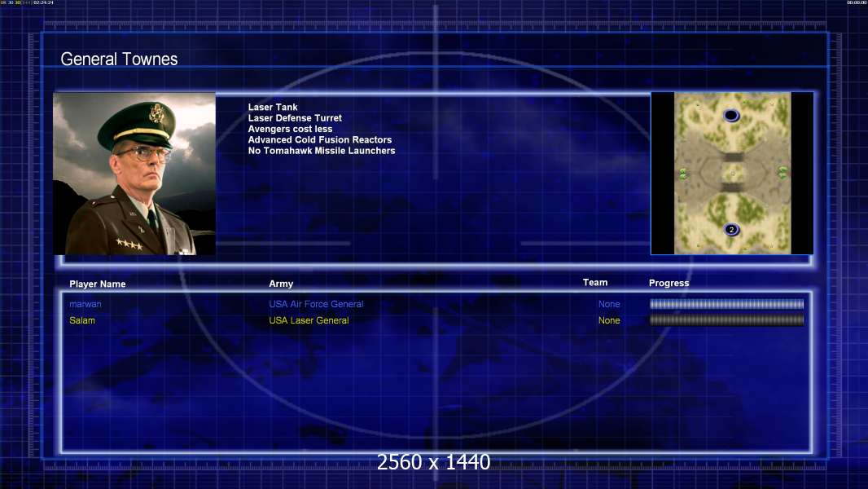
Task: Click "No Tomahawk Missile Launchers" text
Action: [x=322, y=151]
